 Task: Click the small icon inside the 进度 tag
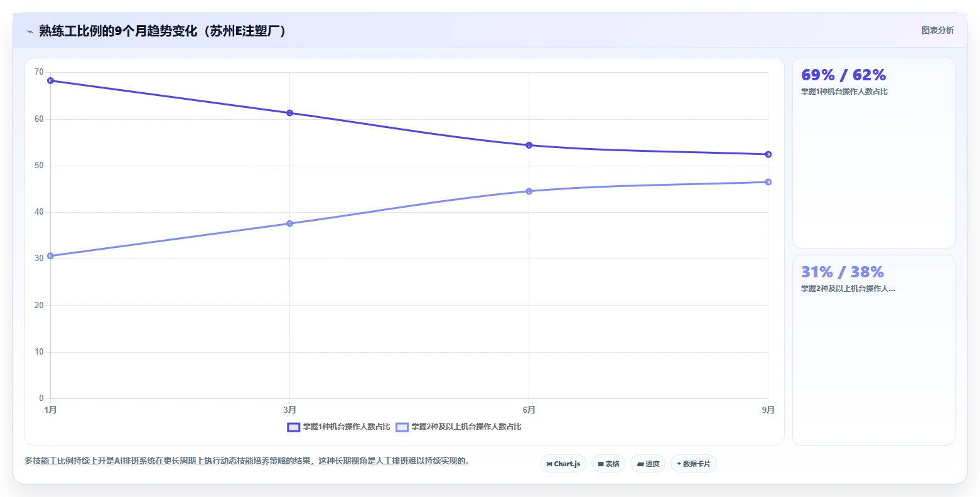(x=640, y=464)
